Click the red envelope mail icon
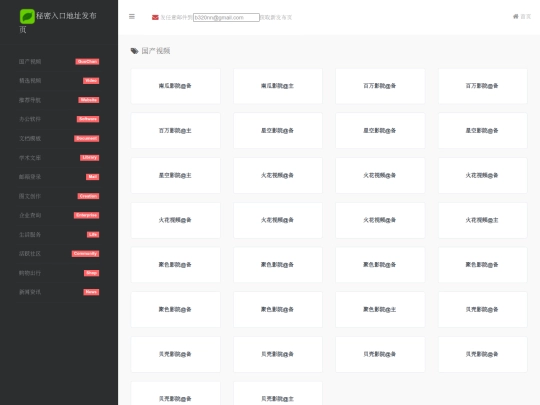 155,17
